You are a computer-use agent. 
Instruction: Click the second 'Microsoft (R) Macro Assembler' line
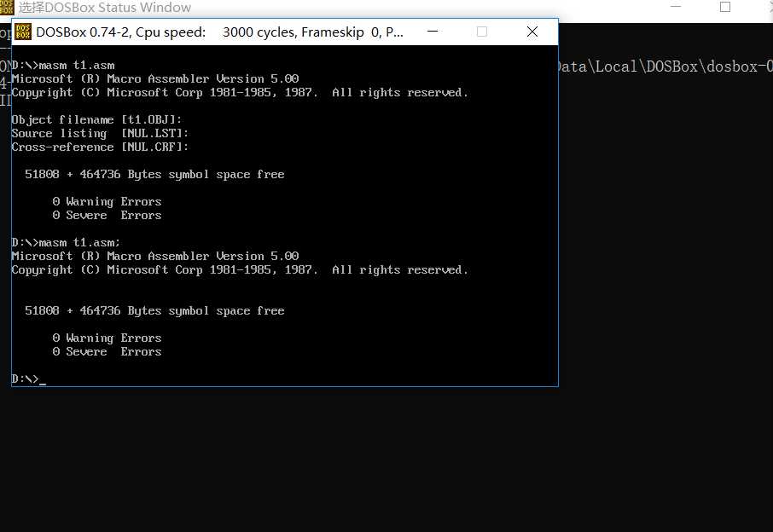click(x=155, y=256)
